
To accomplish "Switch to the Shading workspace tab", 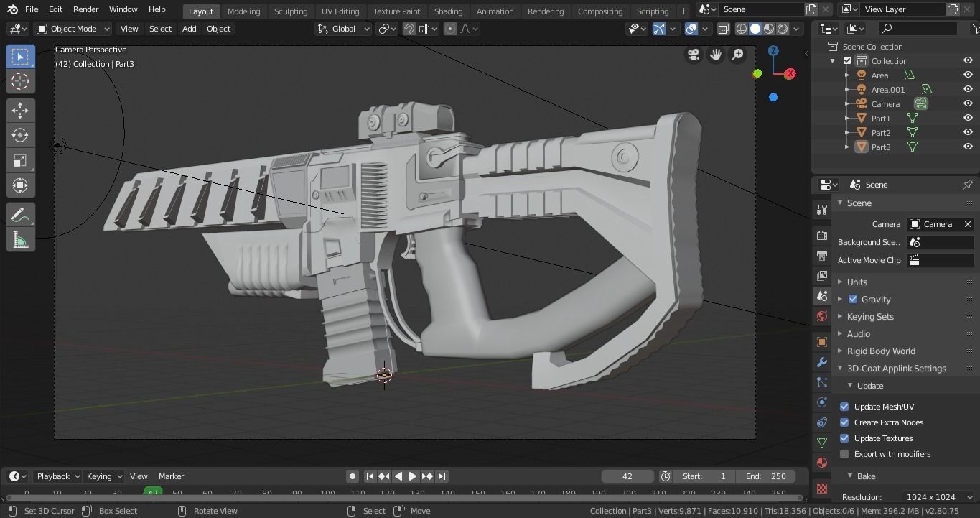I will (x=448, y=11).
